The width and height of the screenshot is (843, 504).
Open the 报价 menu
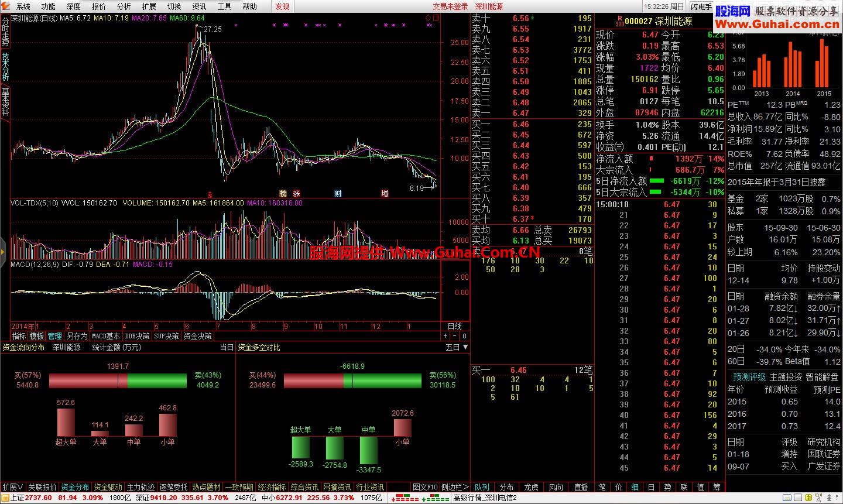coord(98,6)
